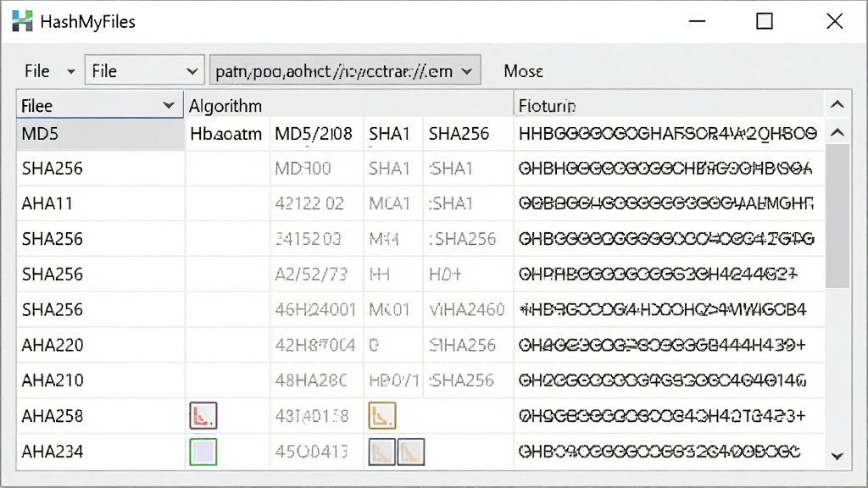This screenshot has width=868, height=488.
Task: Click the 42H87004 cell
Action: click(x=315, y=346)
